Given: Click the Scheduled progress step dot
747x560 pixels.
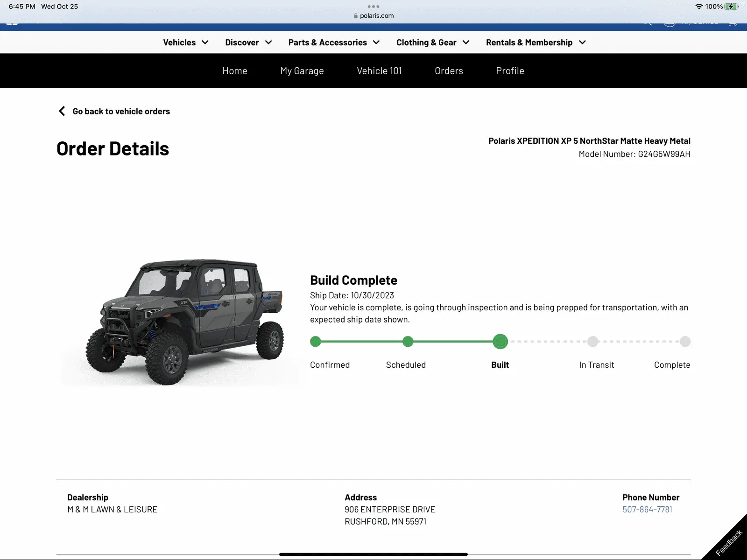Looking at the screenshot, I should (x=408, y=342).
